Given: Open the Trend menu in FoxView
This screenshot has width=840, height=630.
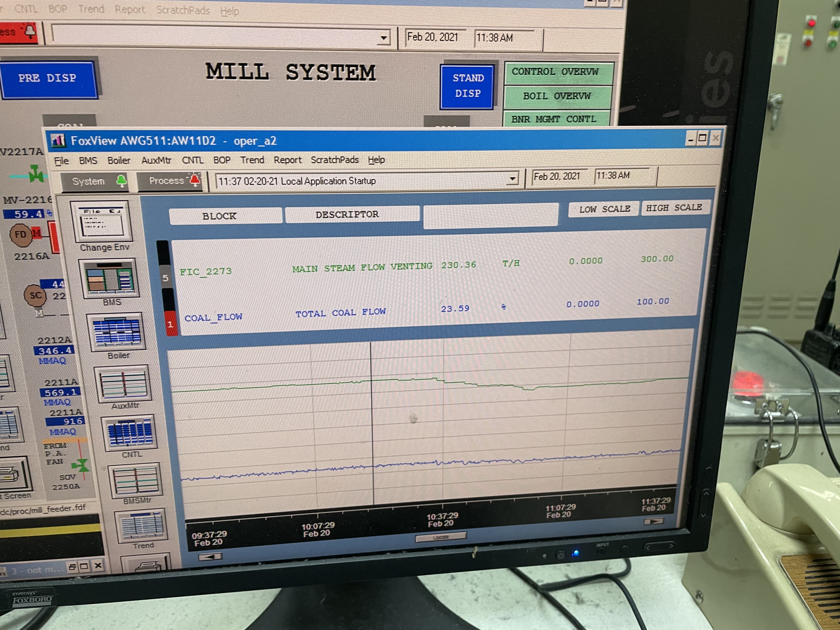Looking at the screenshot, I should tap(252, 160).
